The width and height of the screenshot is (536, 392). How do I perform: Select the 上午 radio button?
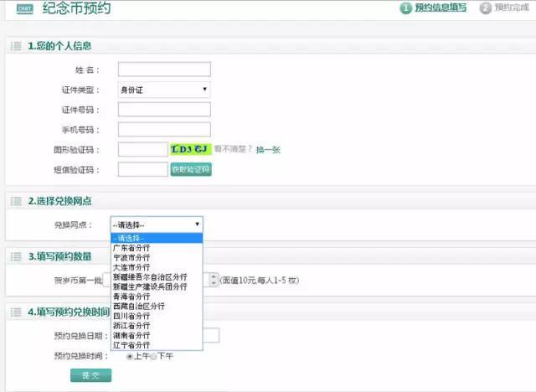point(130,356)
